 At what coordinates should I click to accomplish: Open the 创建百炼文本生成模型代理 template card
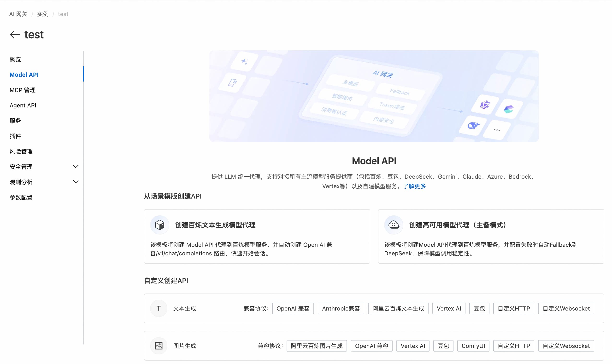coord(215,225)
